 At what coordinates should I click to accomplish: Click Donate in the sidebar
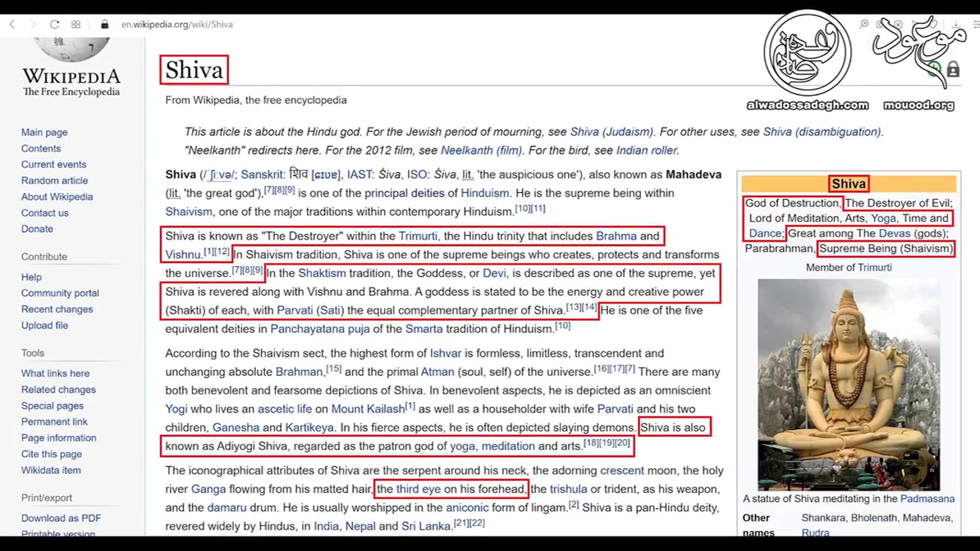[x=37, y=229]
